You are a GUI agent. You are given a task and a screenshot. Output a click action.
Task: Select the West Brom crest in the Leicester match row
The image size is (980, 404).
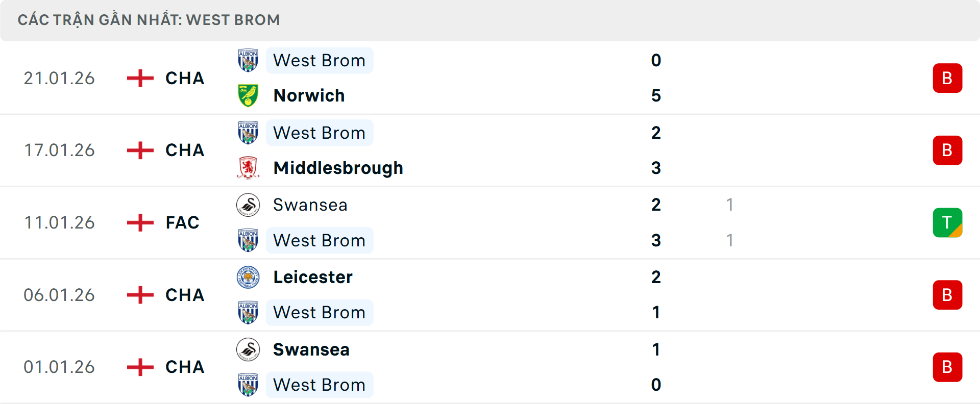(x=248, y=312)
